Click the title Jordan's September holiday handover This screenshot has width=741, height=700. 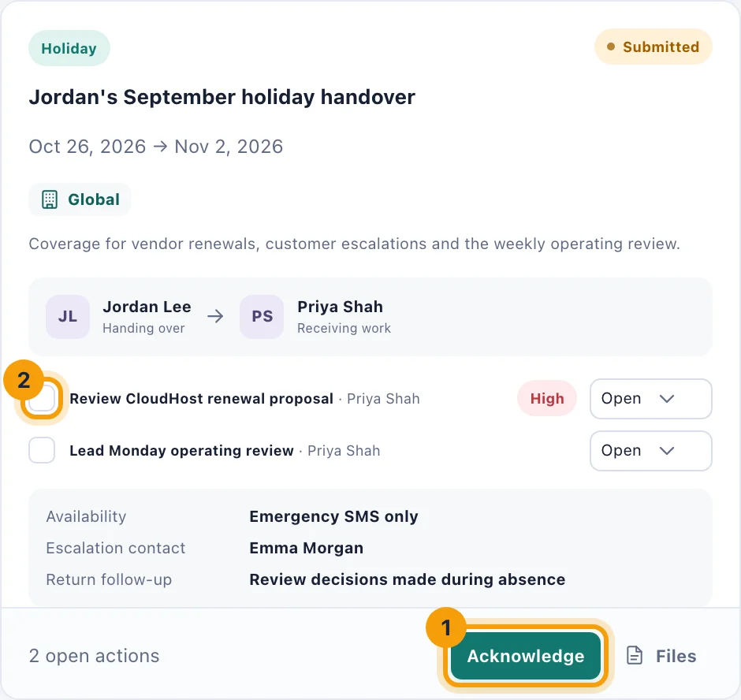click(x=222, y=97)
